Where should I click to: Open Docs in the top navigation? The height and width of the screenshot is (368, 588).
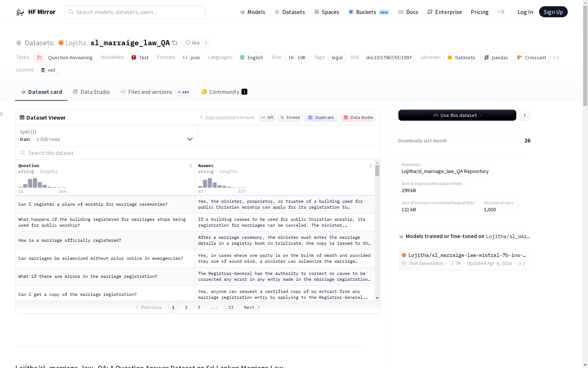[x=408, y=12]
